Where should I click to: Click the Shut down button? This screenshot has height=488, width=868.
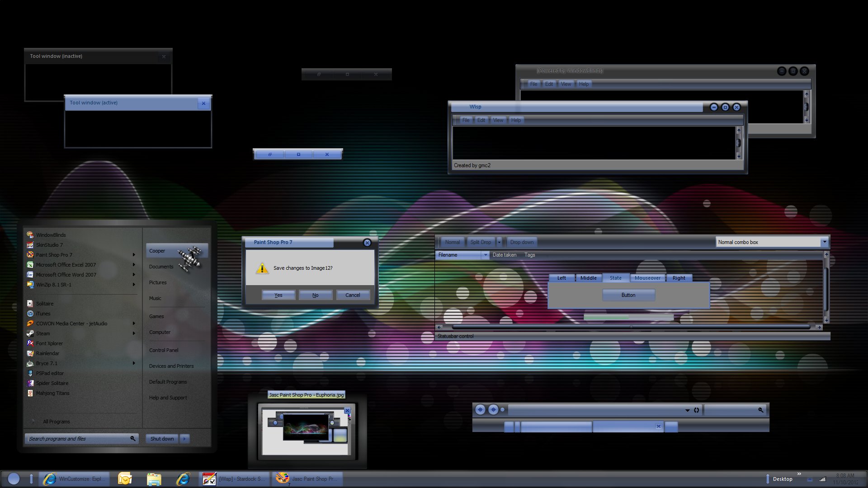[x=162, y=439]
